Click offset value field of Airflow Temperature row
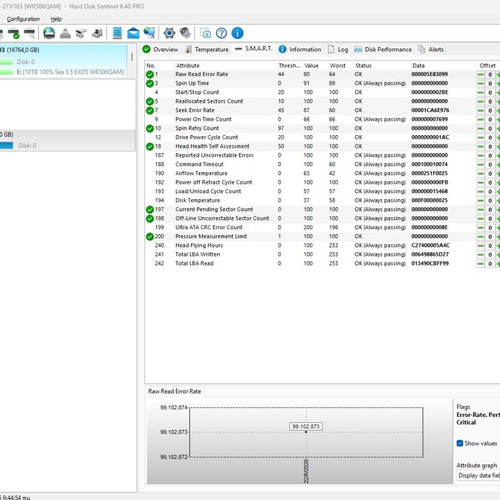Image resolution: width=500 pixels, height=500 pixels. pos(490,174)
